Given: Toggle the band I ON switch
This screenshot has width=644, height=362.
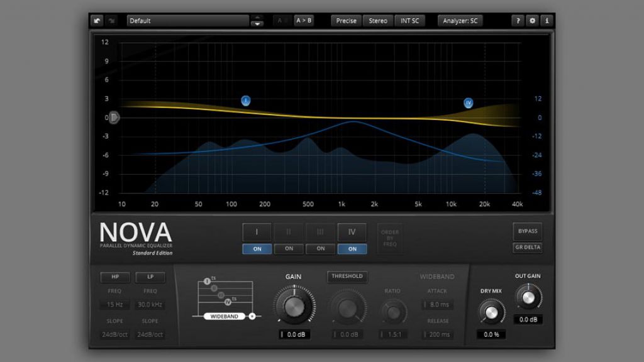Looking at the screenshot, I should click(257, 249).
